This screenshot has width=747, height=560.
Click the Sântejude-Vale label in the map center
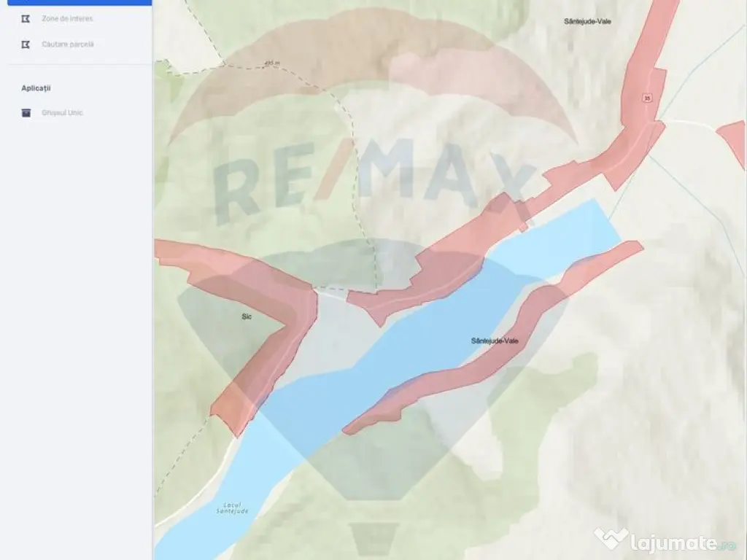(495, 338)
